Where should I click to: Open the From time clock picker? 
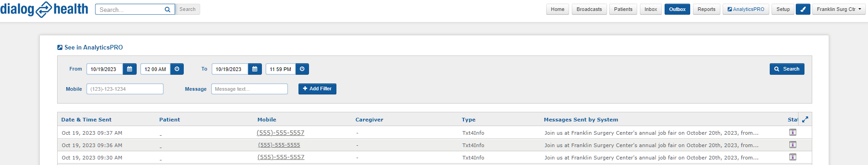coord(177,69)
